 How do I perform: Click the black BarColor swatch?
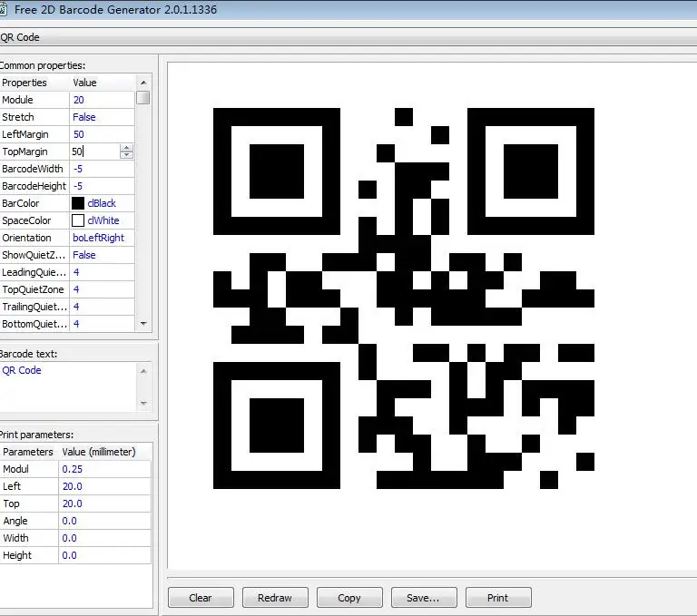click(78, 203)
